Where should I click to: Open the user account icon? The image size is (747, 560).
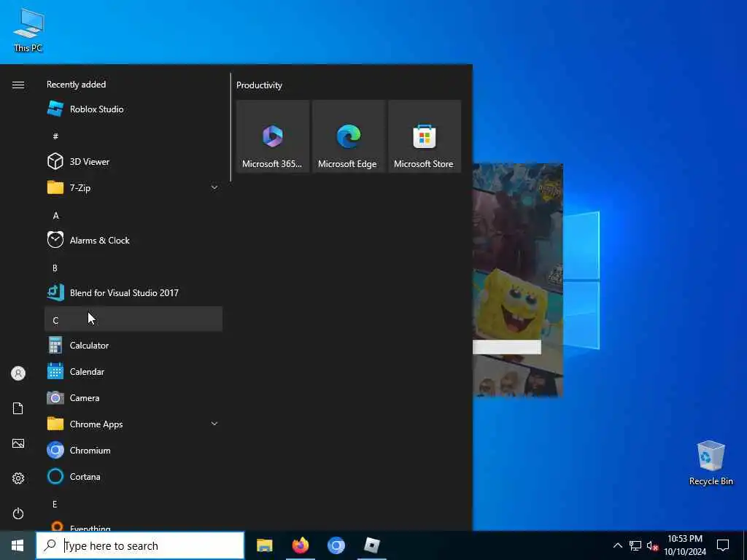[18, 373]
